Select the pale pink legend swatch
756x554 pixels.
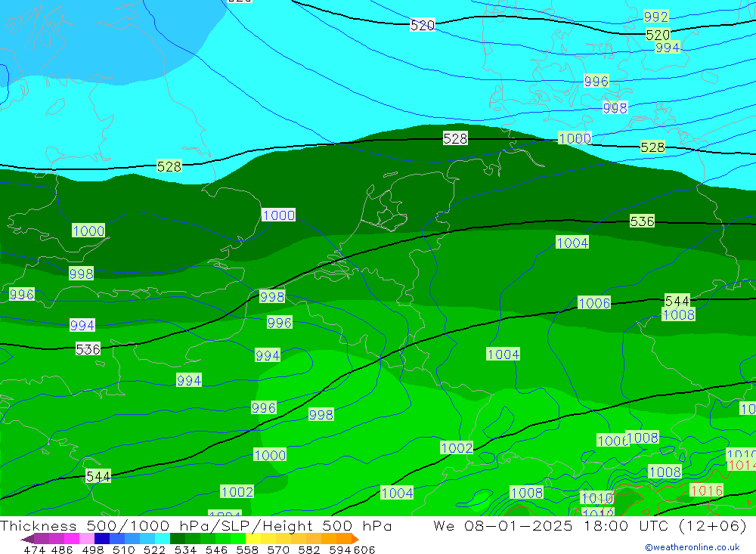[87, 539]
